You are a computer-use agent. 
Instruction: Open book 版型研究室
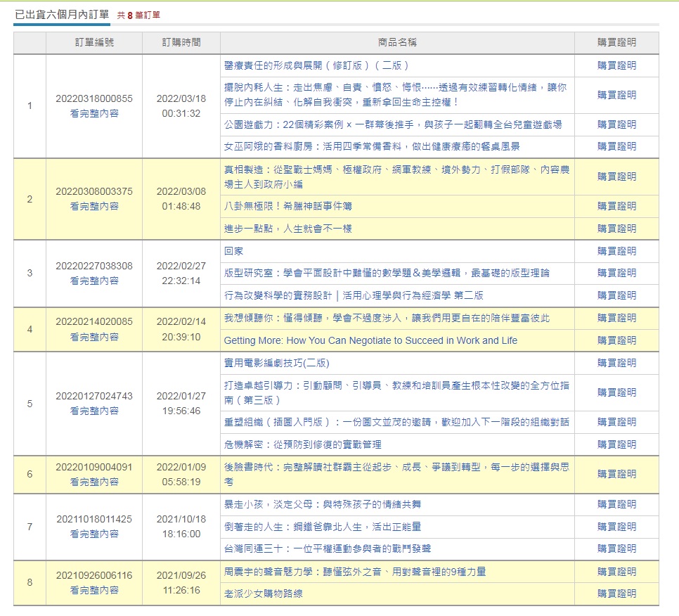(x=387, y=273)
